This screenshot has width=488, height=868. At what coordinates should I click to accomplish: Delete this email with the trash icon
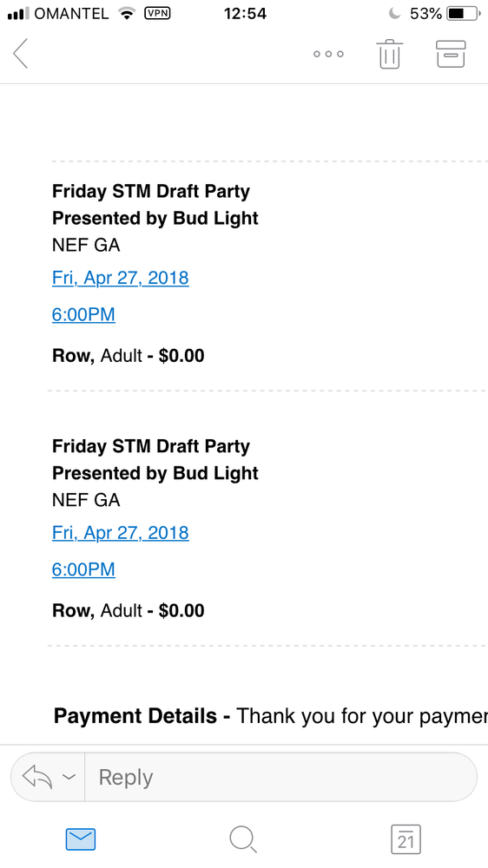(x=390, y=54)
